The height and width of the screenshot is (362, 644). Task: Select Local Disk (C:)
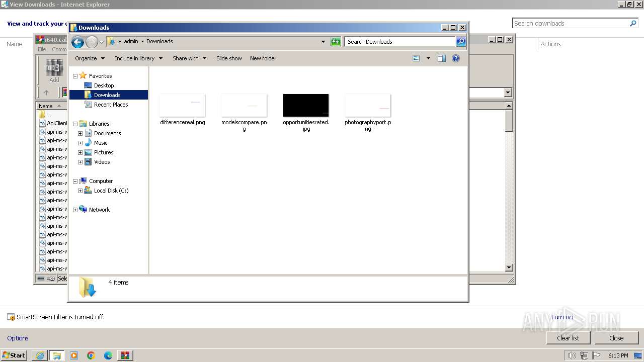click(111, 191)
